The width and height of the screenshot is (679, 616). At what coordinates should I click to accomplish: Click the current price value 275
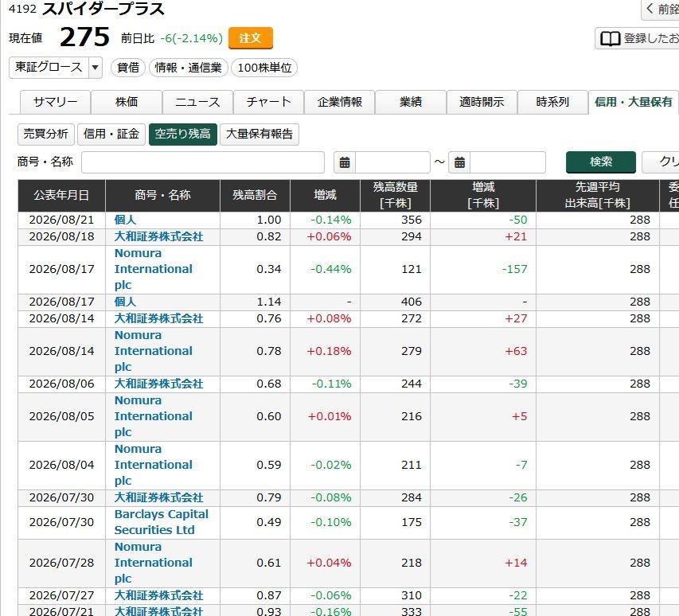[85, 37]
